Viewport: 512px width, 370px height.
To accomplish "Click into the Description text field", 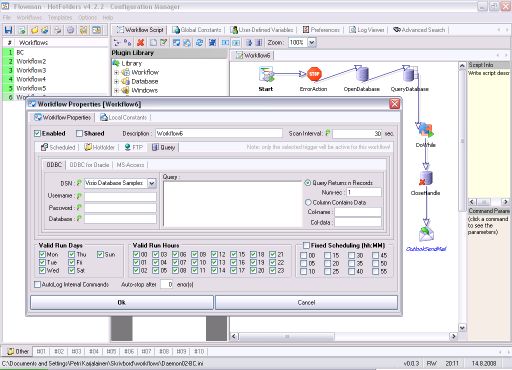I will (219, 133).
